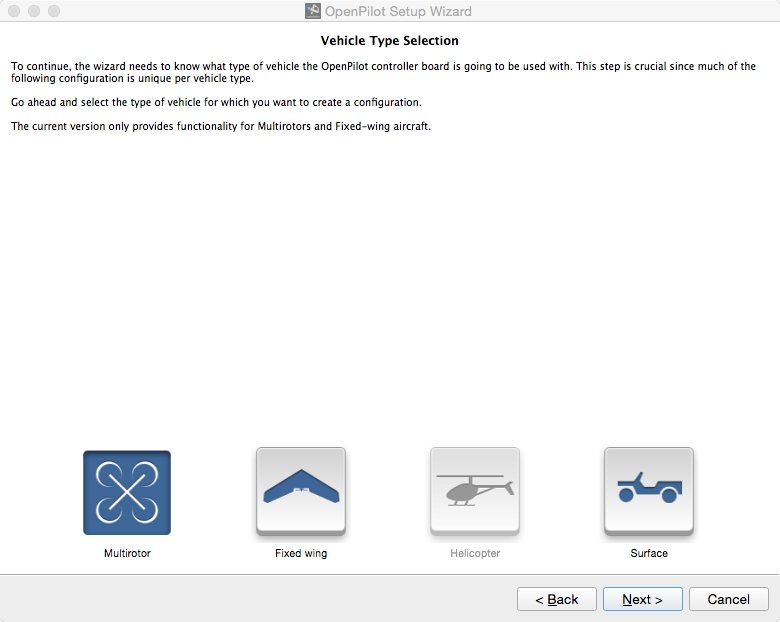The height and width of the screenshot is (622, 780).
Task: Go to previous step with Back button
Action: 556,599
